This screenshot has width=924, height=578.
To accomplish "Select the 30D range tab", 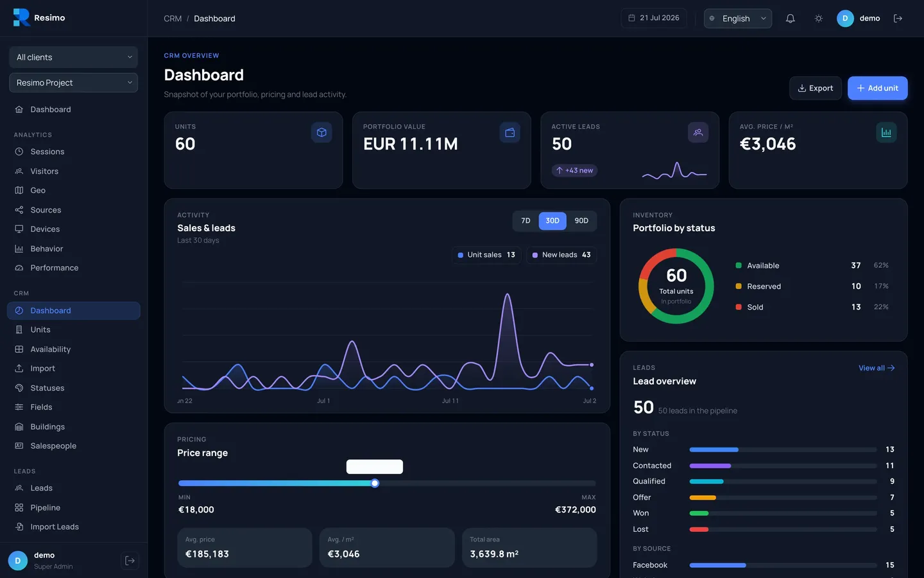I will click(x=552, y=221).
